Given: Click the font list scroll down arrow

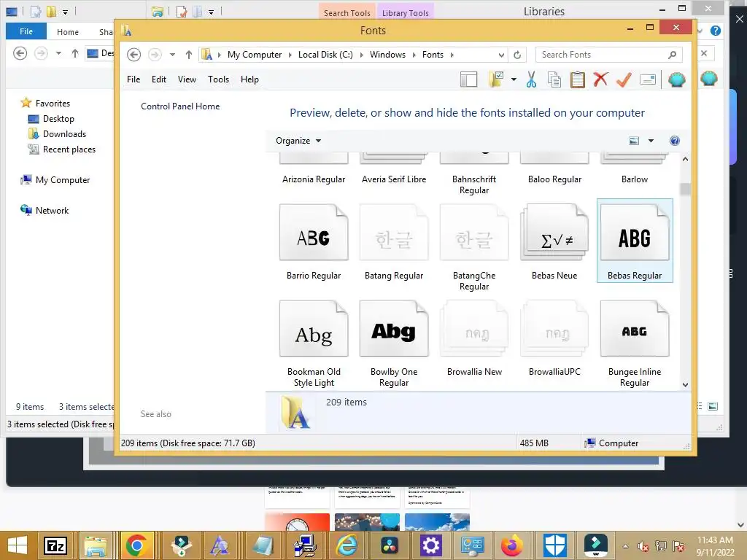Looking at the screenshot, I should point(685,385).
